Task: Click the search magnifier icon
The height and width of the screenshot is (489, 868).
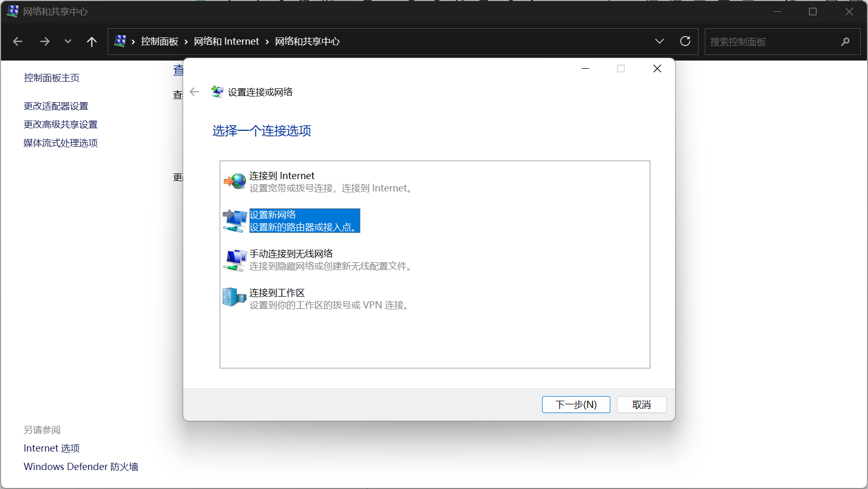Action: (x=845, y=42)
